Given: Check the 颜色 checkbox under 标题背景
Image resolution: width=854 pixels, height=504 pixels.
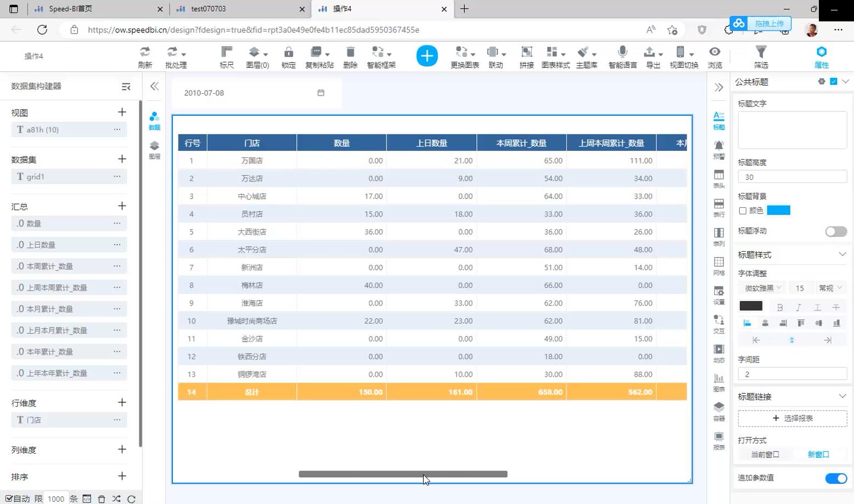Looking at the screenshot, I should point(743,211).
